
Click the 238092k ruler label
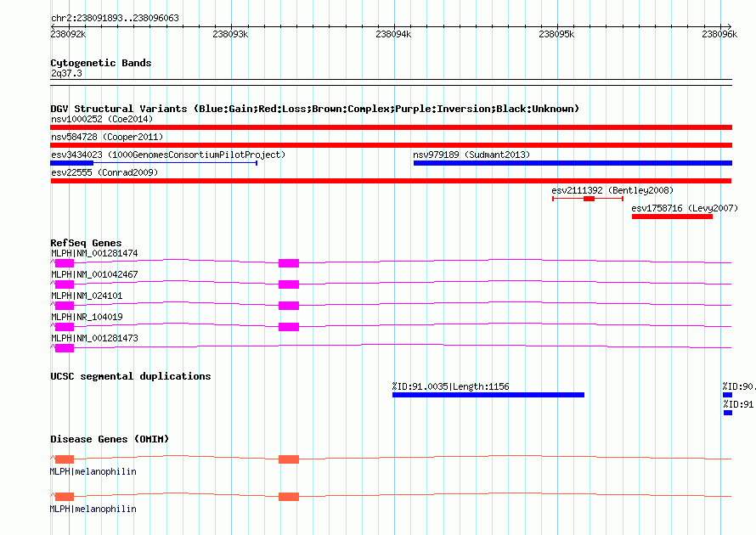tap(68, 34)
